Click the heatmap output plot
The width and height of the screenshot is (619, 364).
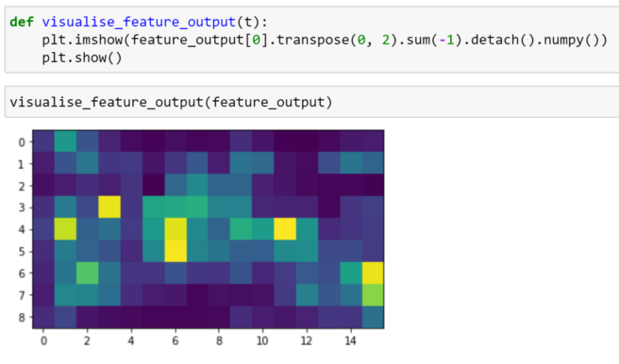(208, 229)
